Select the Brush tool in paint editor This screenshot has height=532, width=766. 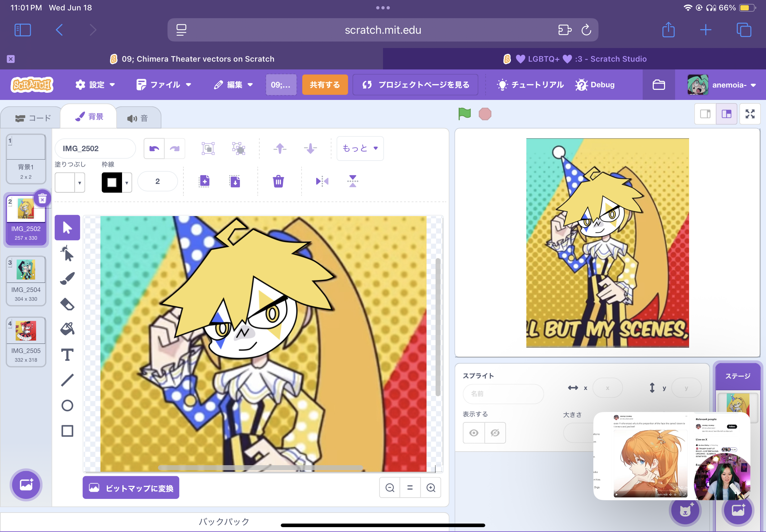click(68, 278)
